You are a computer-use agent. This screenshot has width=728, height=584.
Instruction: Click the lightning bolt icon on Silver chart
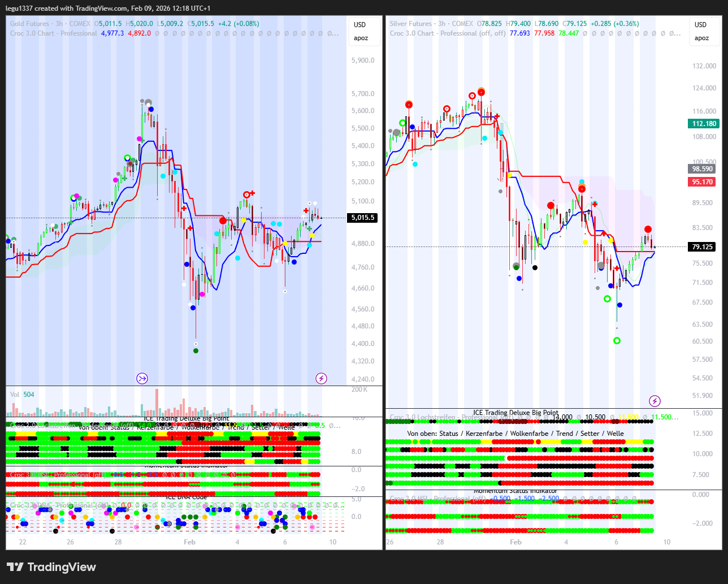click(x=655, y=401)
